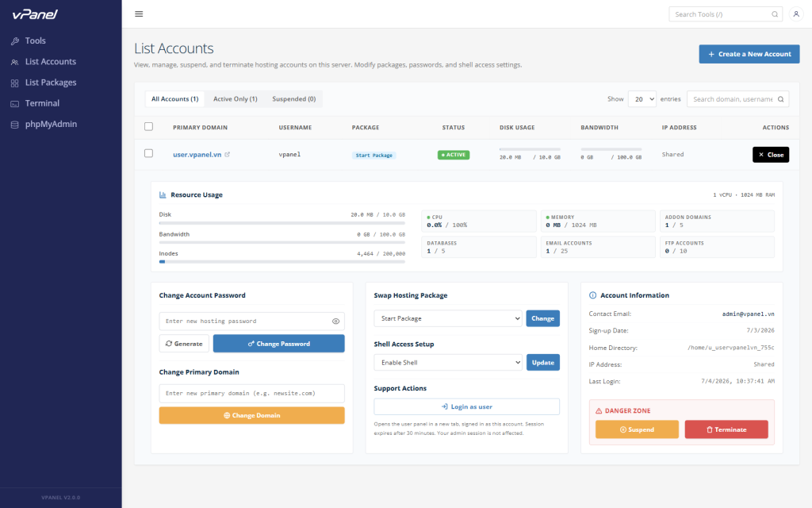The height and width of the screenshot is (508, 812).
Task: Open the Shell Access Setup dropdown
Action: pyautogui.click(x=448, y=362)
